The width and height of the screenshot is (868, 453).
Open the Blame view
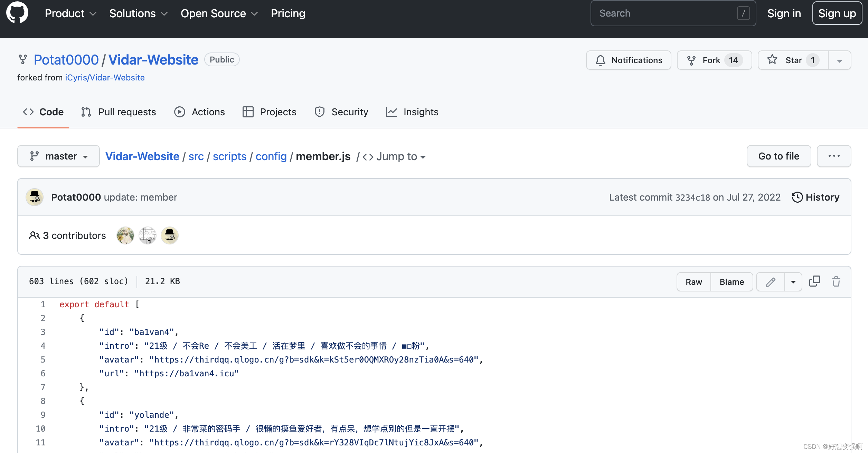(x=732, y=282)
